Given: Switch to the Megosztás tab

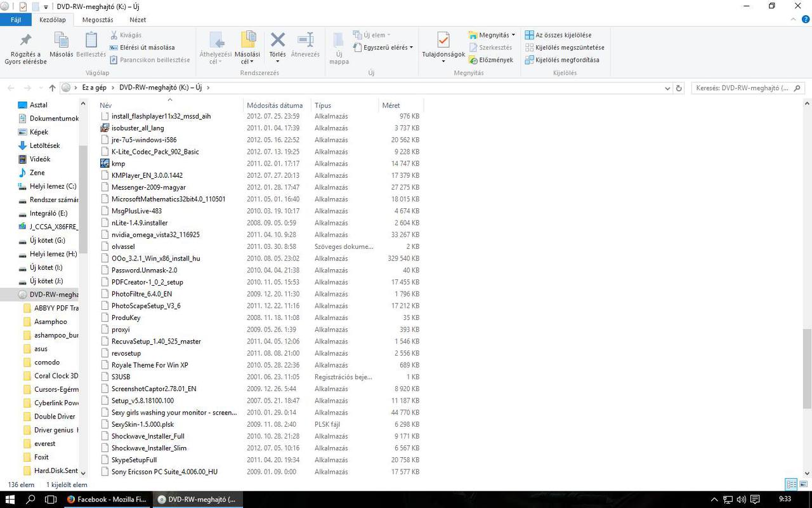Looking at the screenshot, I should 98,20.
